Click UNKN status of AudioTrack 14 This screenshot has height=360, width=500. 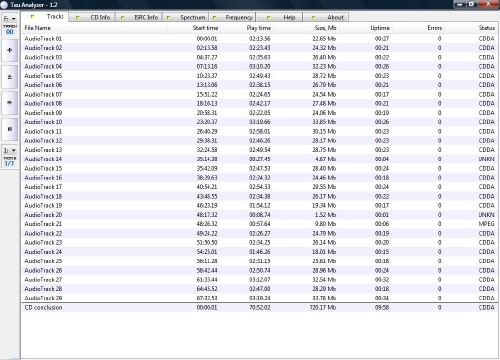(x=486, y=159)
